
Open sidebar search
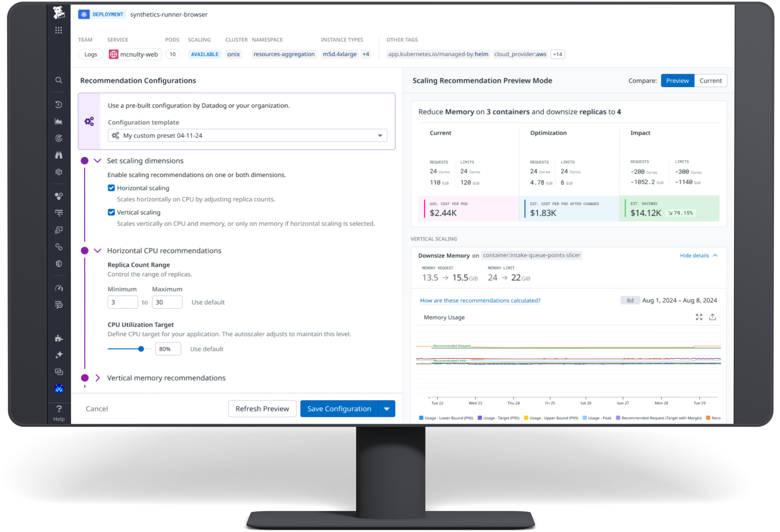point(58,80)
